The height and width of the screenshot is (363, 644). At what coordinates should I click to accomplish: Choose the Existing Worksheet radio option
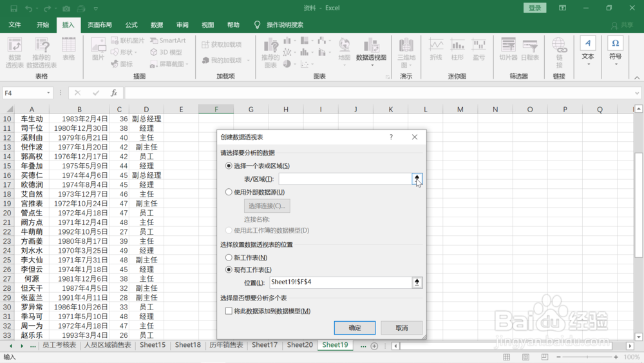pos(229,270)
